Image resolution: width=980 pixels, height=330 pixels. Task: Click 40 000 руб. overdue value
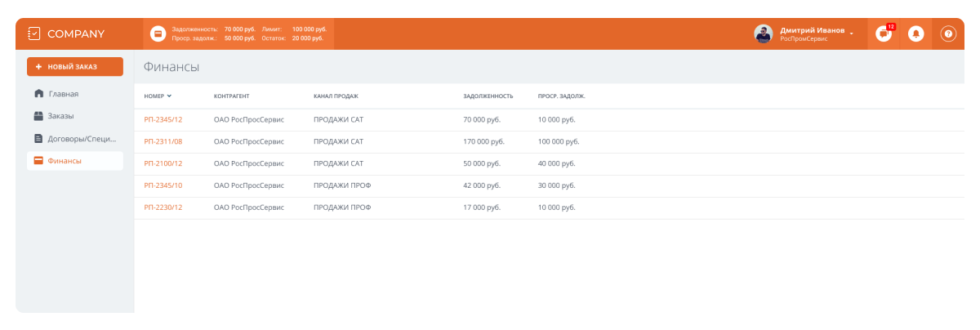[556, 163]
